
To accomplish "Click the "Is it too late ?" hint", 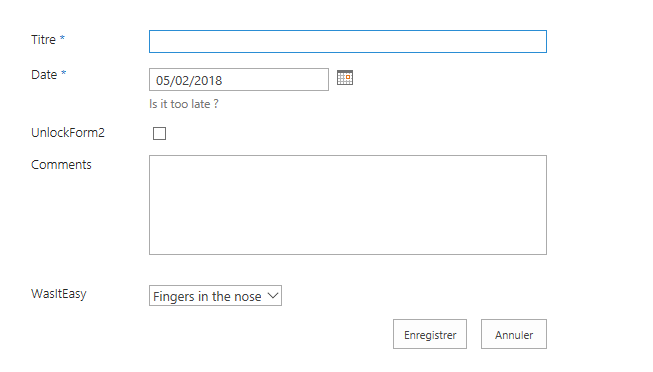I will point(184,104).
